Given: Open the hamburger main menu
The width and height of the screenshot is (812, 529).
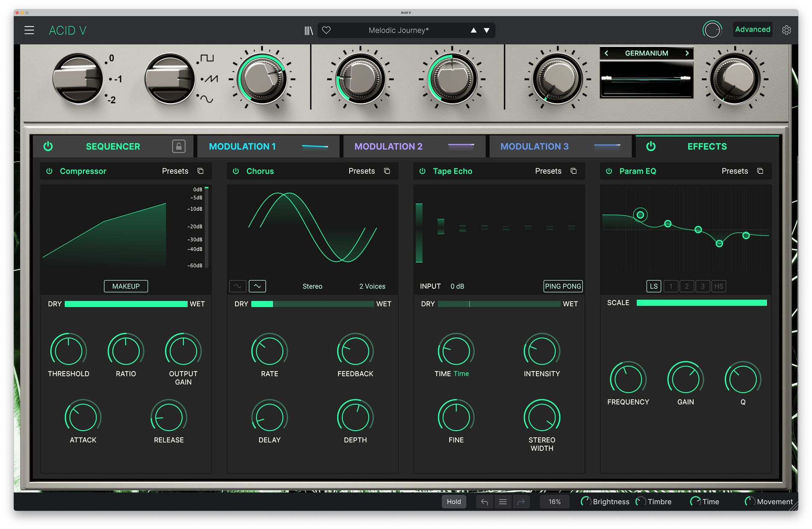Looking at the screenshot, I should [29, 30].
